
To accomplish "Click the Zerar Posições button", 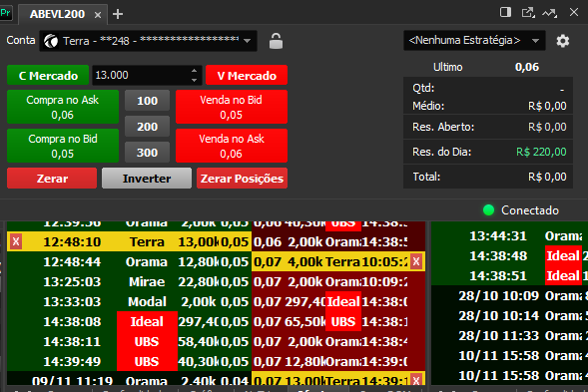I will coord(242,178).
